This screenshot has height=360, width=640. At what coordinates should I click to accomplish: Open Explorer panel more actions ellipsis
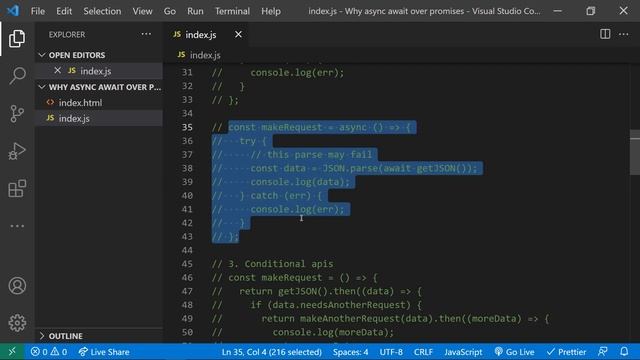pos(146,34)
